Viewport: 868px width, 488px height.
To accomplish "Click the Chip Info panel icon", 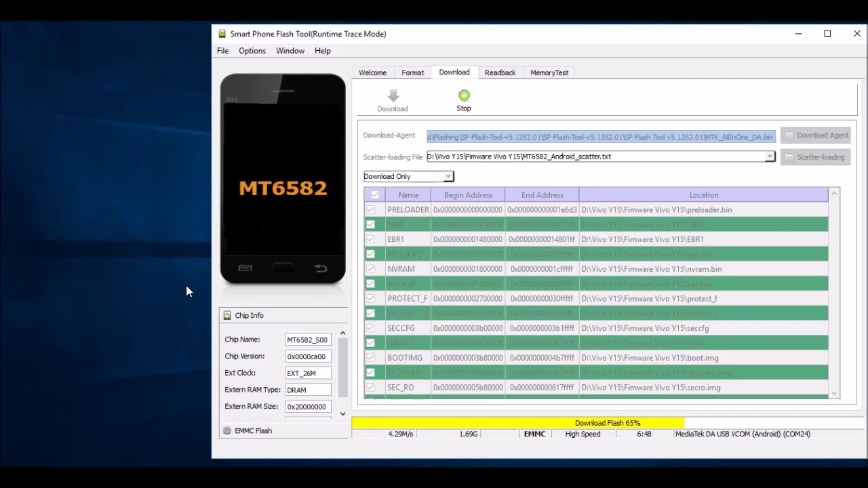I will (227, 315).
